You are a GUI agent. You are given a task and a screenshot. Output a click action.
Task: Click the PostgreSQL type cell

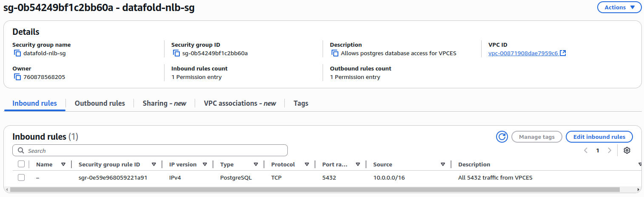[236, 177]
